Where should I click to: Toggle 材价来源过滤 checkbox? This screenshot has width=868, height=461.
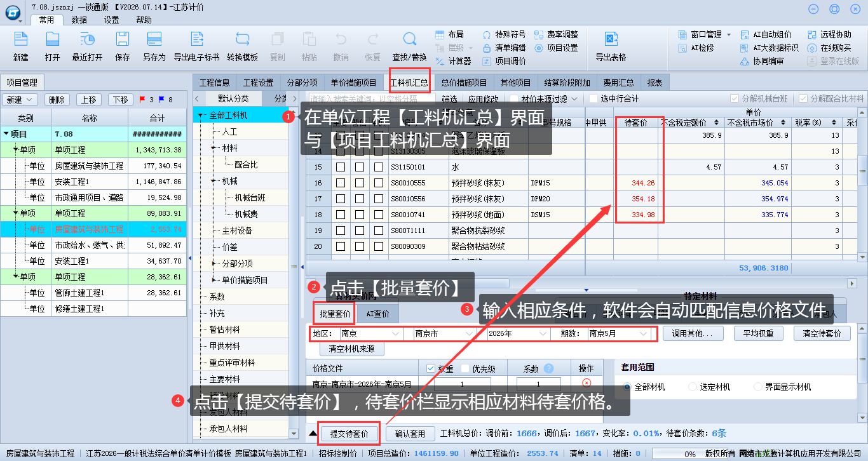(x=513, y=99)
